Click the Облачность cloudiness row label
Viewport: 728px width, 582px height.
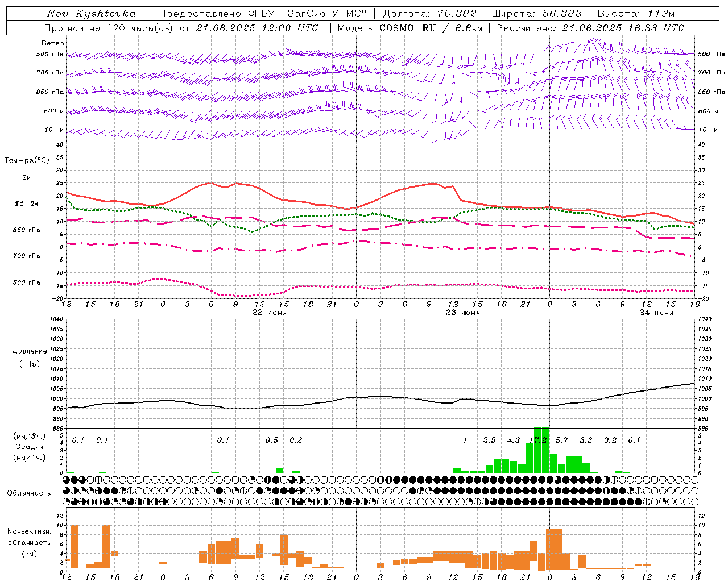30,493
